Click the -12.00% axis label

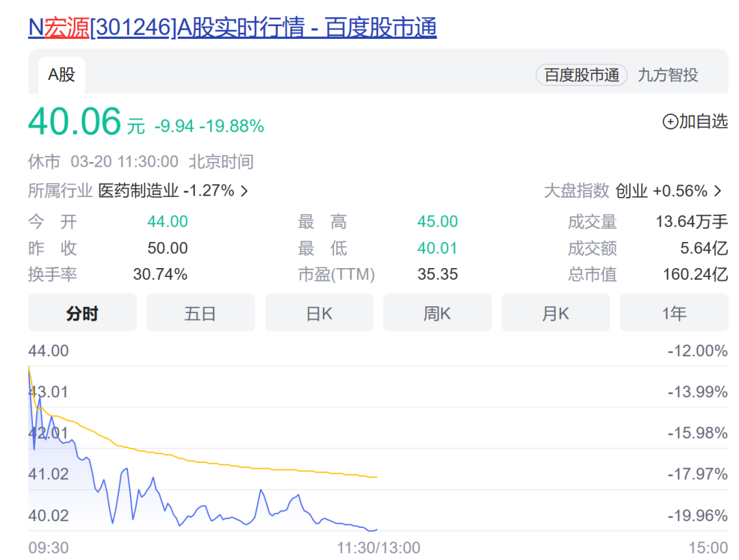(x=697, y=351)
